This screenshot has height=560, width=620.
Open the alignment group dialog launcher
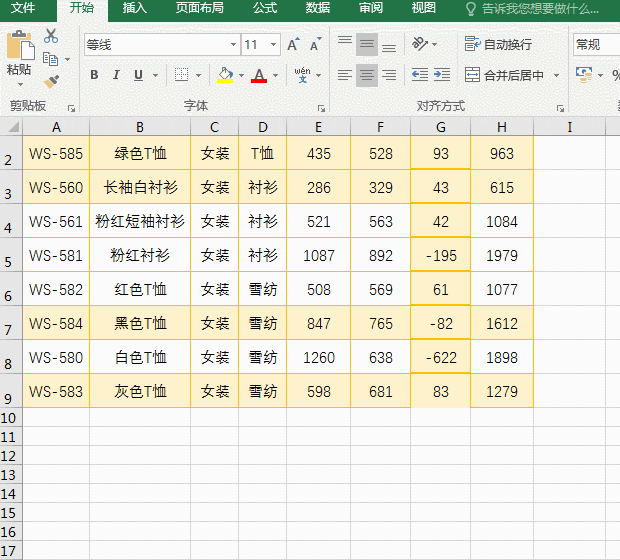click(560, 108)
